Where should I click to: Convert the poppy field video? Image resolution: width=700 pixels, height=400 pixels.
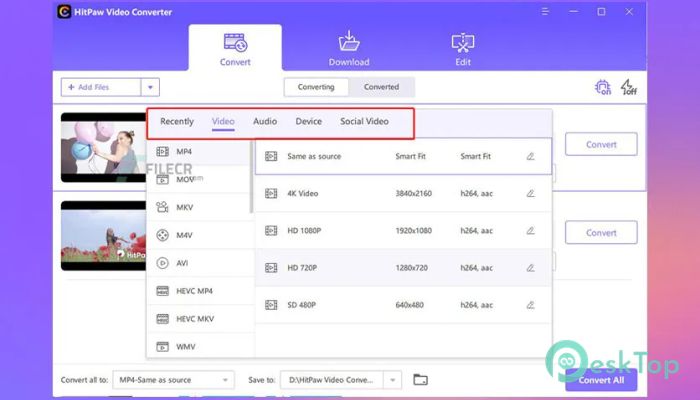click(x=601, y=233)
